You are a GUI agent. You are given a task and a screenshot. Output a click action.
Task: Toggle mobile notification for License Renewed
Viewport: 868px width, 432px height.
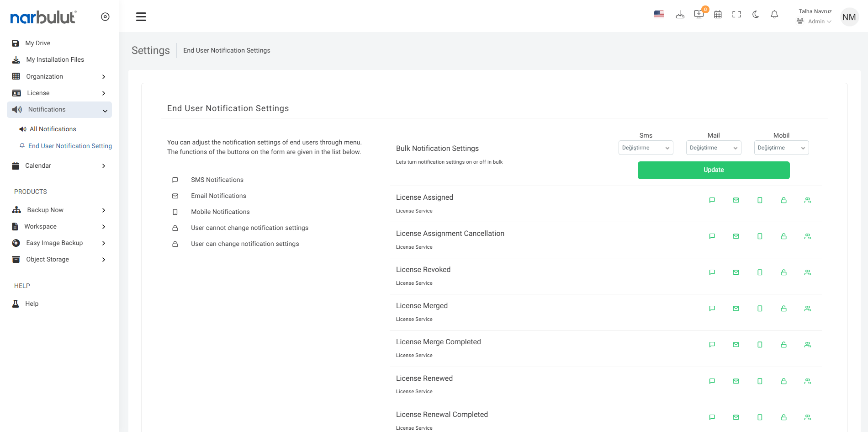click(x=760, y=381)
